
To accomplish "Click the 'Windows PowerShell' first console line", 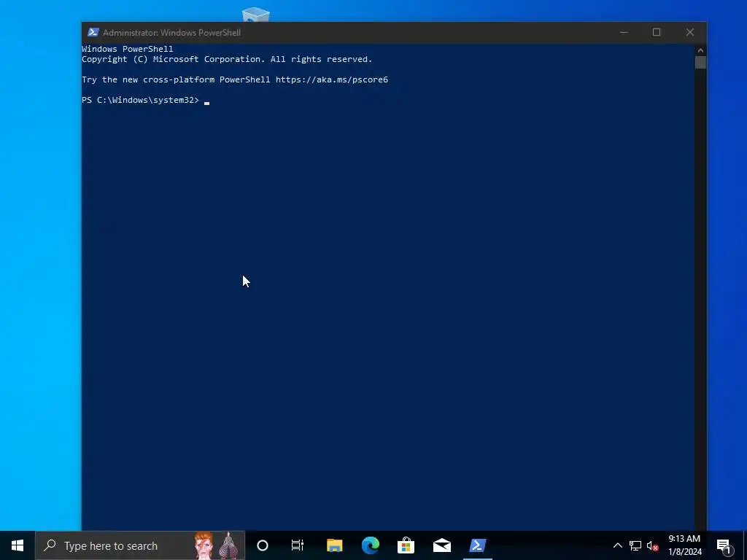I will tap(127, 49).
